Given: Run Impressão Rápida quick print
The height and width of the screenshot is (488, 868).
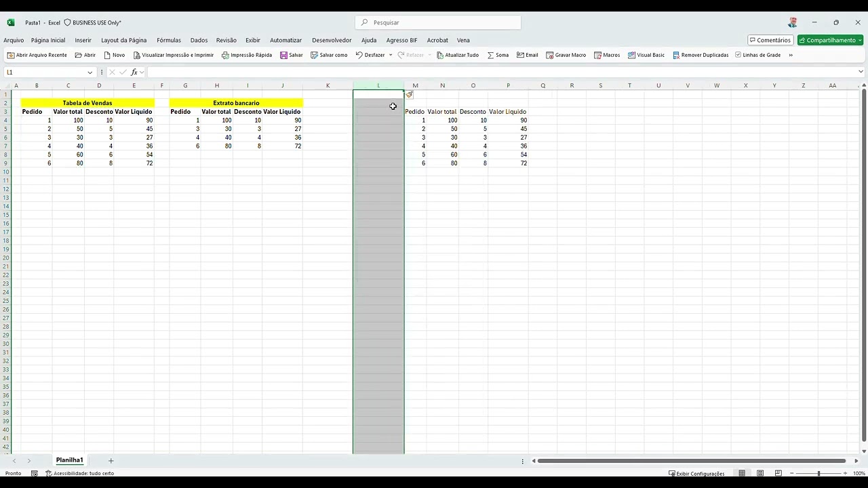Looking at the screenshot, I should 247,55.
